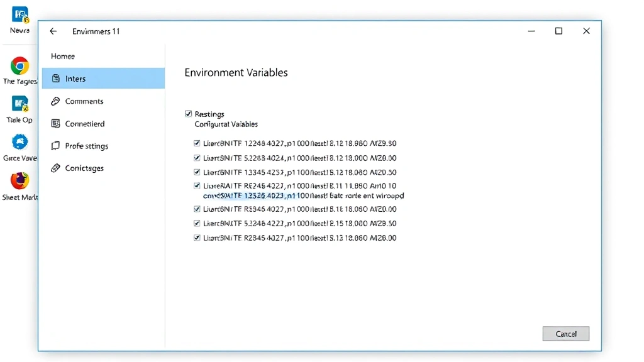Launch Google Chrome from the desktop
This screenshot has width=644, height=362.
point(19,67)
